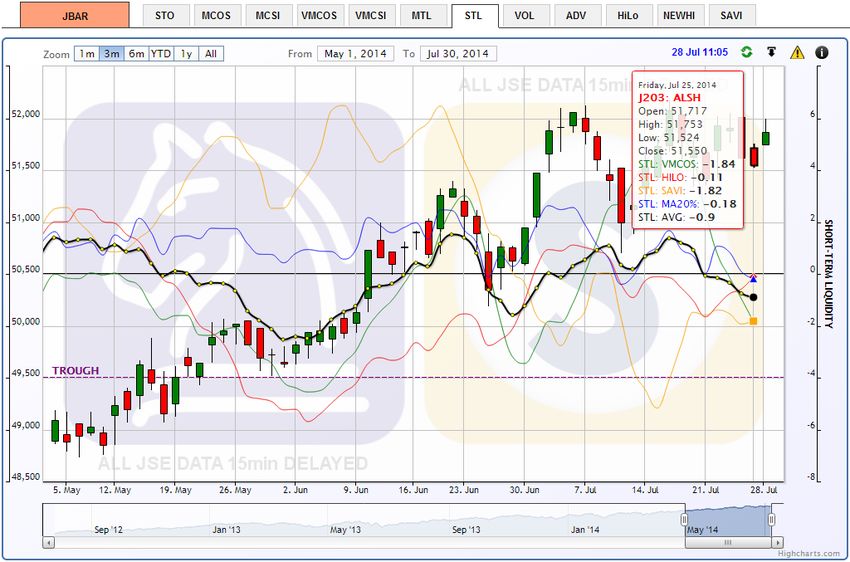The image size is (850, 562).
Task: Click the 28 Jul 11:05 timestamp
Action: click(x=699, y=53)
